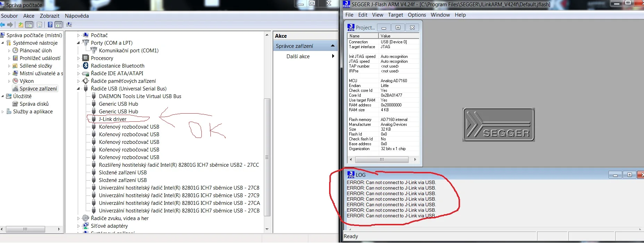Click the speaker icon beside Řadiče zvuku, videa a her
The image size is (644, 244).
86,218
